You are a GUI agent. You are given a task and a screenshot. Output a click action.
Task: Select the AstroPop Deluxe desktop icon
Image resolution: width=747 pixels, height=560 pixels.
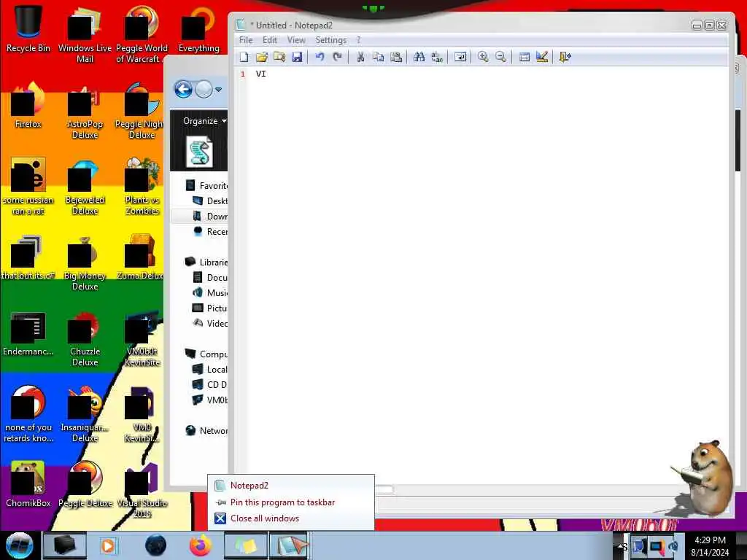pos(85,111)
